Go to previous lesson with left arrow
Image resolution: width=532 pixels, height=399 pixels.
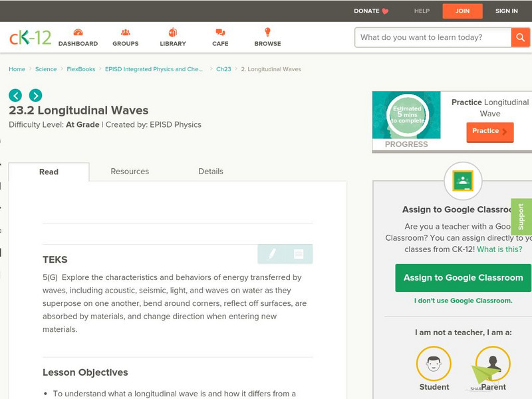click(x=15, y=95)
